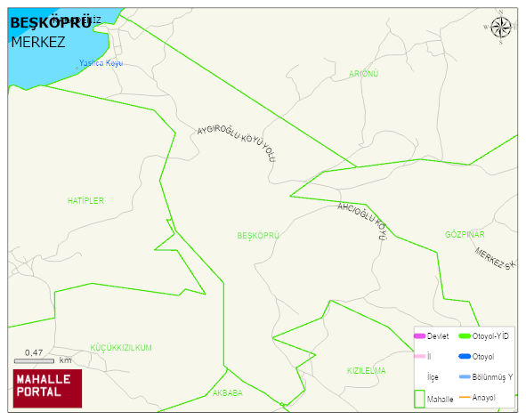The height and width of the screenshot is (420, 526).
Task: Click the Mahalle green rectangle legend symbol
Action: click(x=419, y=399)
